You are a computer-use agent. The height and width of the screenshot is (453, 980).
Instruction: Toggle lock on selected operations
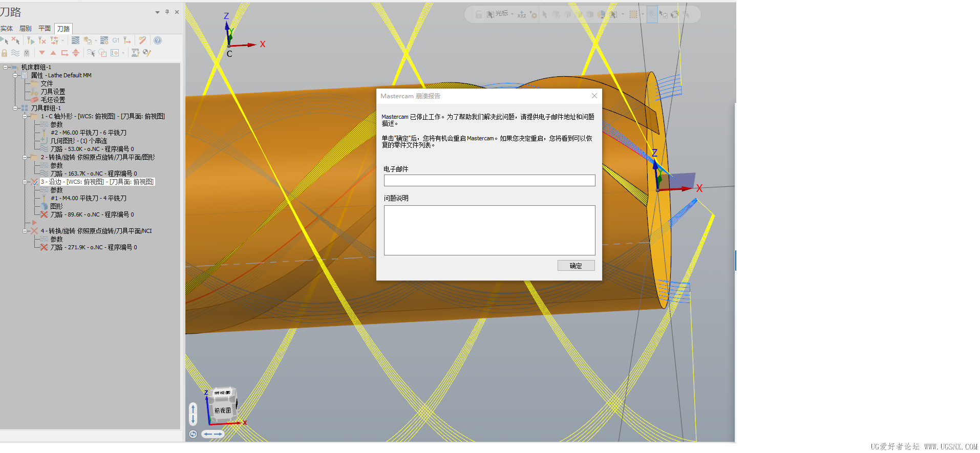point(4,53)
